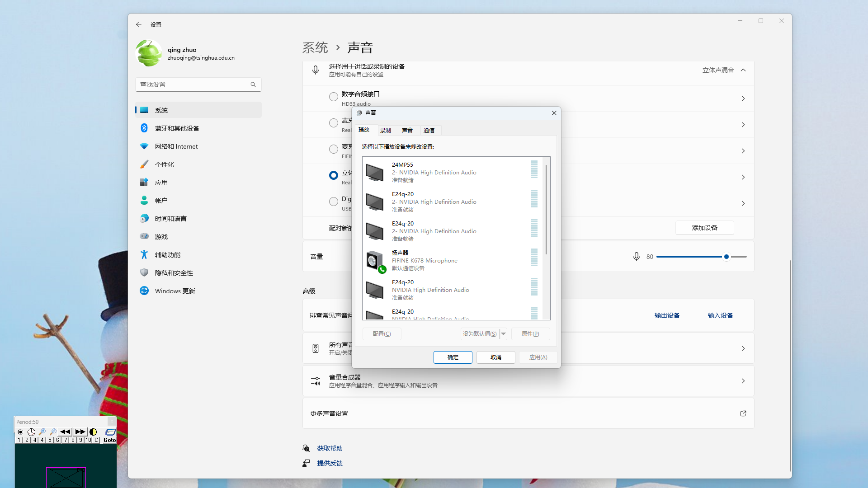
Task: Select the selected 立体声混音 radio button
Action: tap(334, 175)
